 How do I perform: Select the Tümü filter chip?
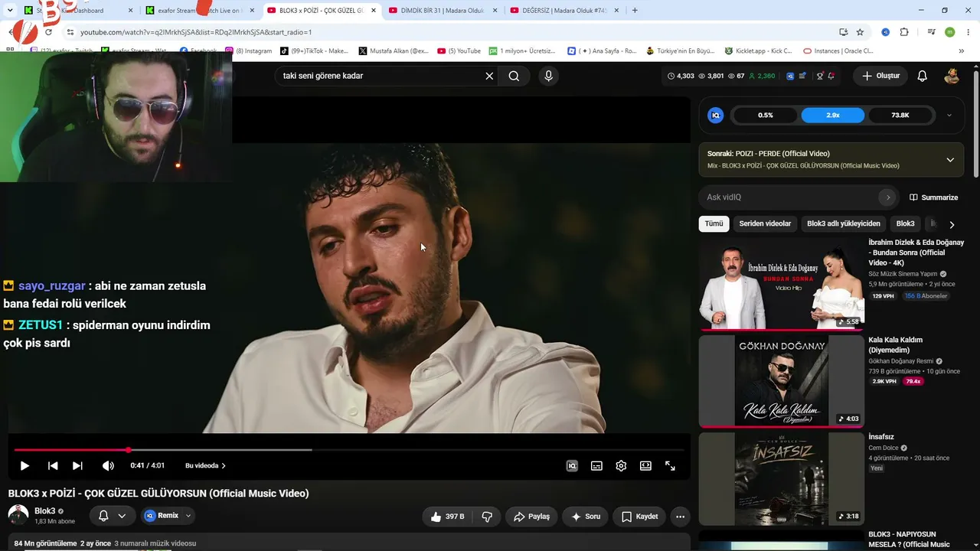tap(714, 223)
